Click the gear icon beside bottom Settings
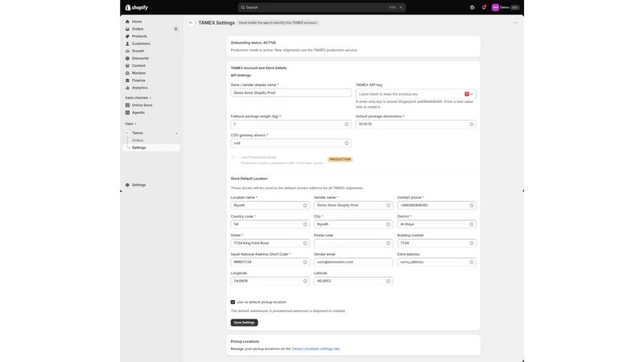 tap(127, 185)
